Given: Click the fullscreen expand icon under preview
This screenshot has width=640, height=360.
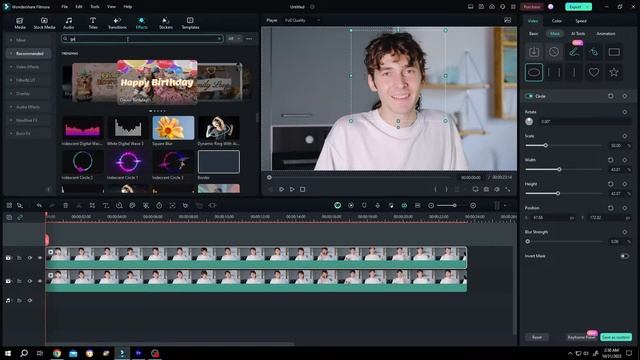Looking at the screenshot, I should pyautogui.click(x=508, y=189).
